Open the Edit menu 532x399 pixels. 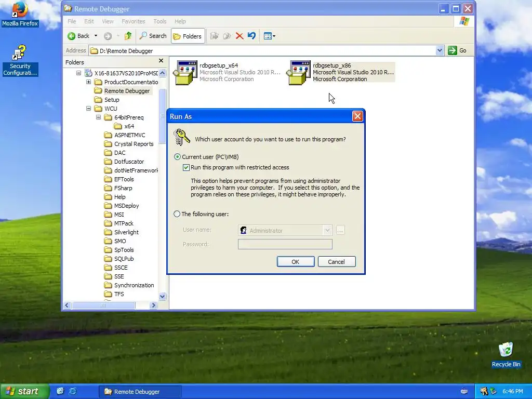coord(89,21)
